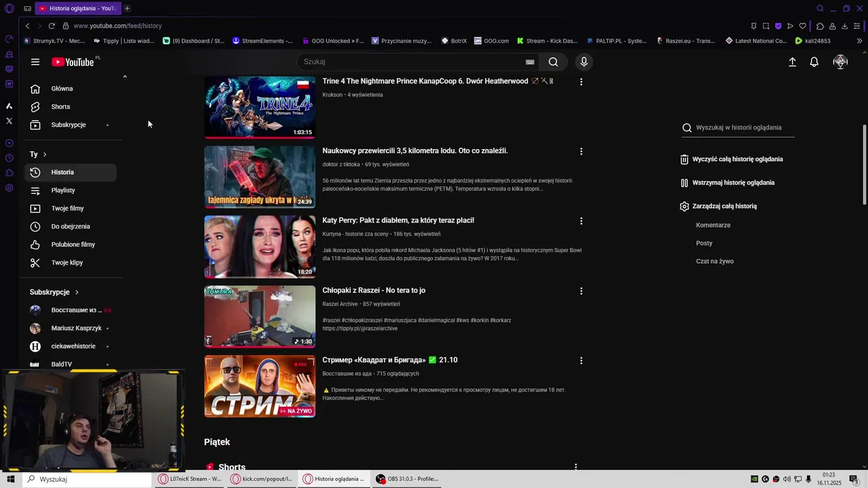Open the Katy Perry: Pakt z diabłem title

(x=398, y=220)
